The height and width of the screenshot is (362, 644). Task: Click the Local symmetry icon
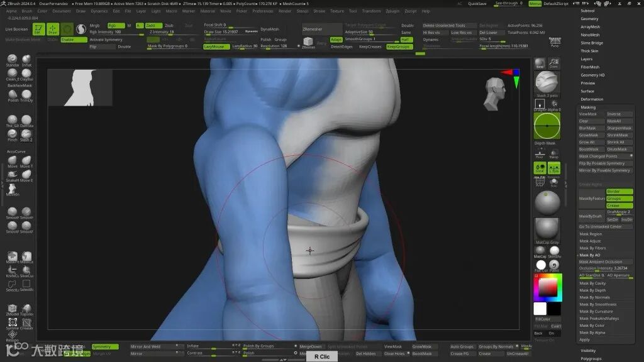tap(540, 168)
